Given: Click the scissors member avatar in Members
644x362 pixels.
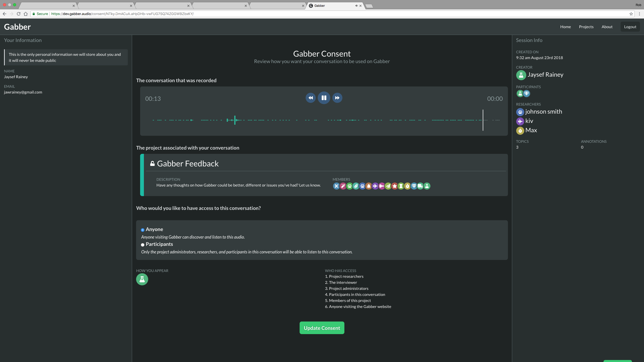Looking at the screenshot, I should coord(336,186).
